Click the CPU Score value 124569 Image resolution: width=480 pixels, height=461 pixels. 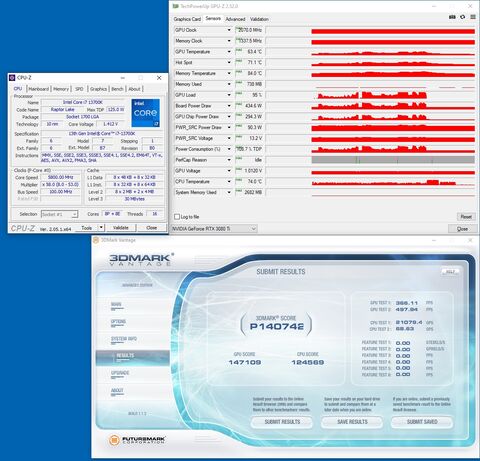(308, 362)
